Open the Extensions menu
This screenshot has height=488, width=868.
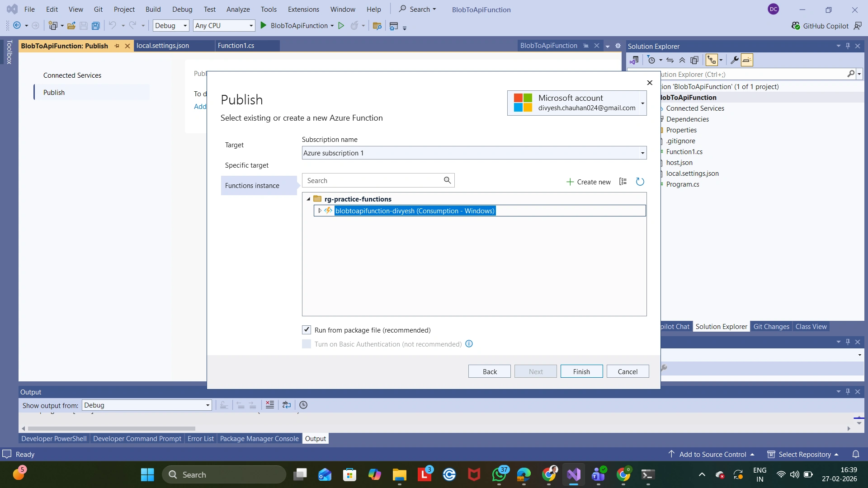[x=303, y=9]
